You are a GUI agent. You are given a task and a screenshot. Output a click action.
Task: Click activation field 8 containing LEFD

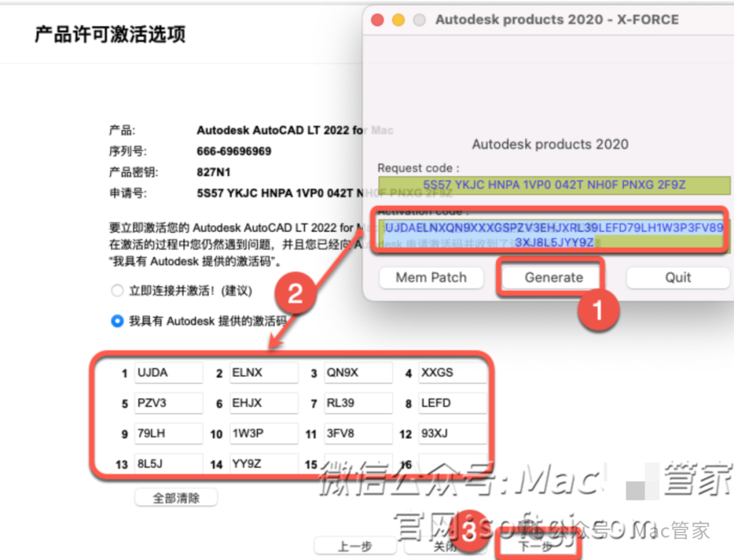pyautogui.click(x=453, y=403)
